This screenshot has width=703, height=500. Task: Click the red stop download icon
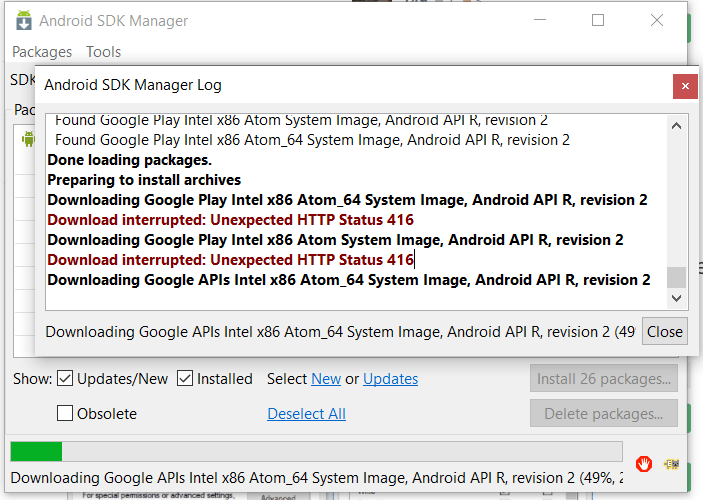644,464
